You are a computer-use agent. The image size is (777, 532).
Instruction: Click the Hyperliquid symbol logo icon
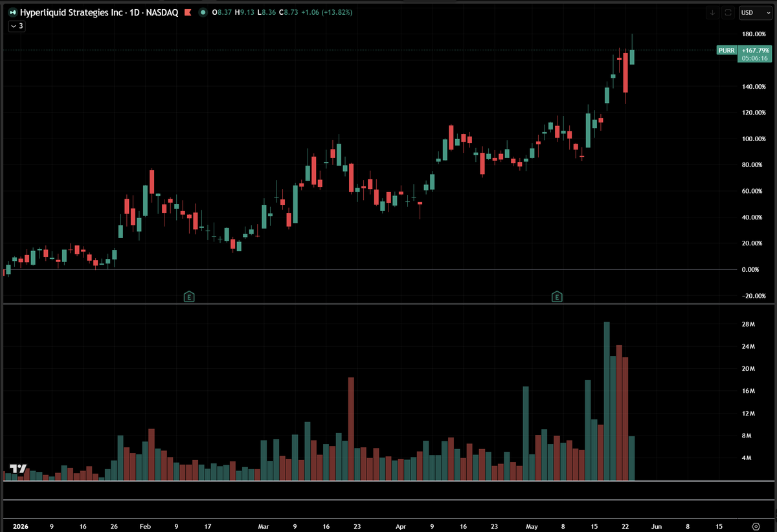[12, 12]
